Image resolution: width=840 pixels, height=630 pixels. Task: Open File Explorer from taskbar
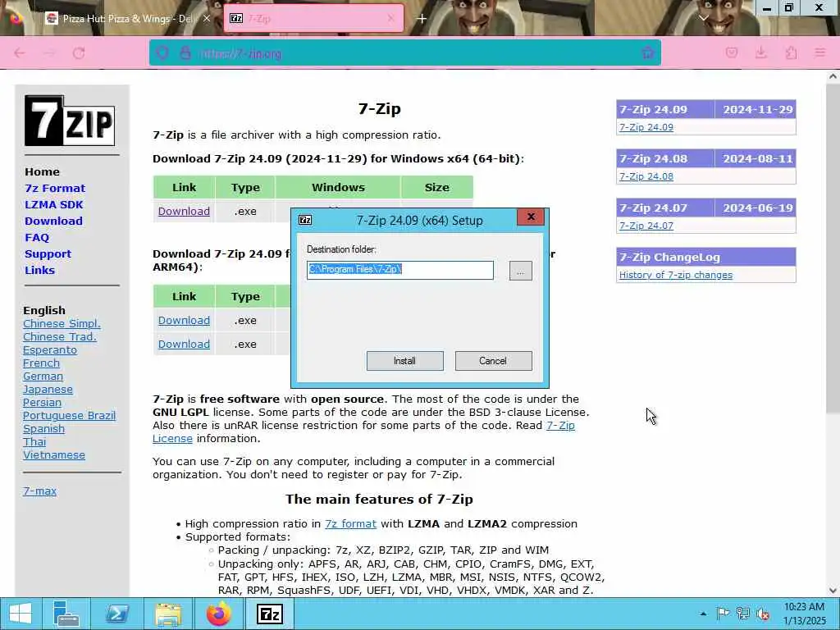[167, 614]
